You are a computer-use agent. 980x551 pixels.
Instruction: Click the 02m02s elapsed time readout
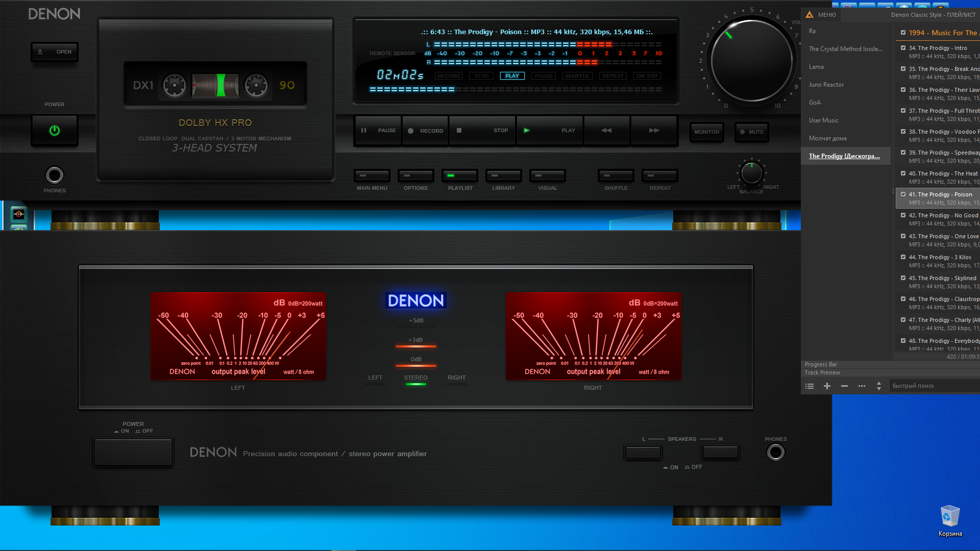click(400, 75)
